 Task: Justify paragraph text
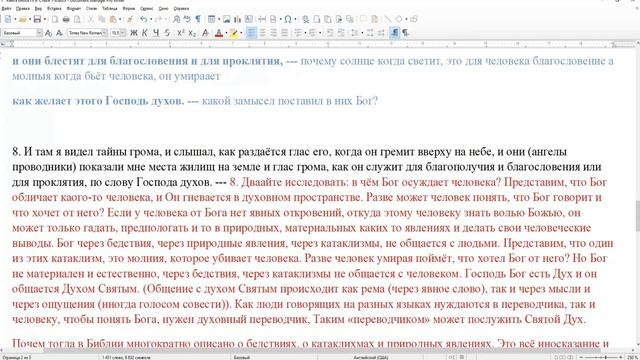point(285,33)
